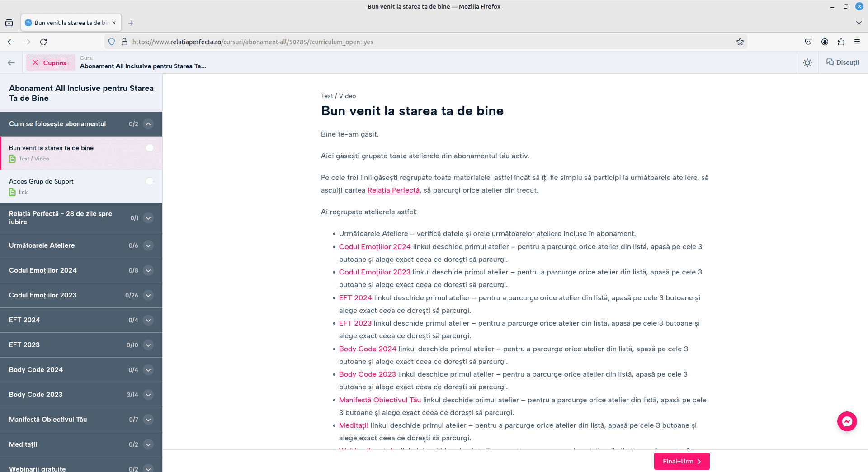The image size is (868, 472).
Task: Click the URL address bar
Action: 425,42
